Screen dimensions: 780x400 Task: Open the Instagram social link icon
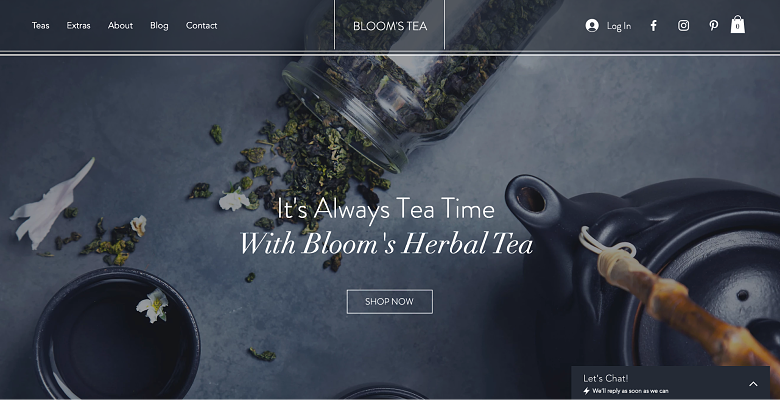tap(683, 26)
